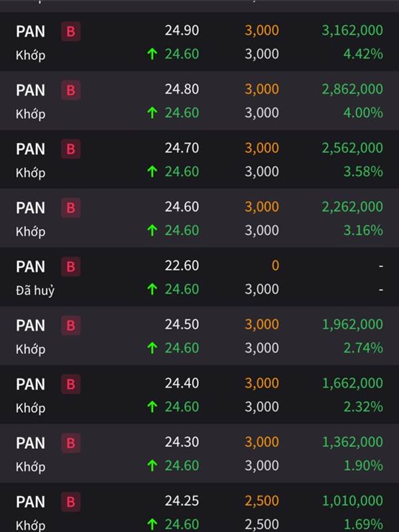This screenshot has height=532, width=399.
Task: Tap the orange quantity 0 of cancelled order
Action: [275, 265]
